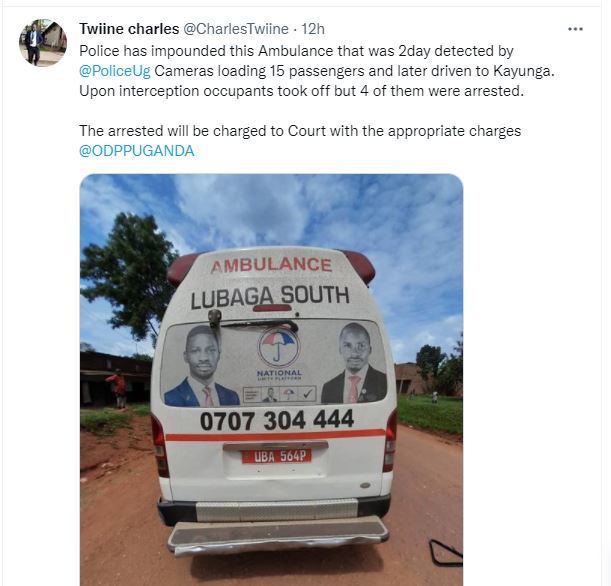Image resolution: width=611 pixels, height=586 pixels.
Task: Click the ballot checkmark box on poster
Action: 307,394
